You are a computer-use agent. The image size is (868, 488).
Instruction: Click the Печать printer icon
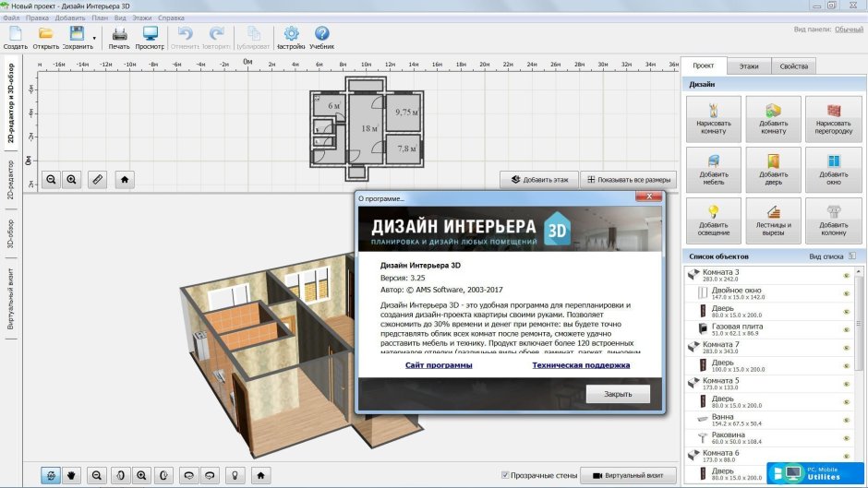pyautogui.click(x=118, y=34)
